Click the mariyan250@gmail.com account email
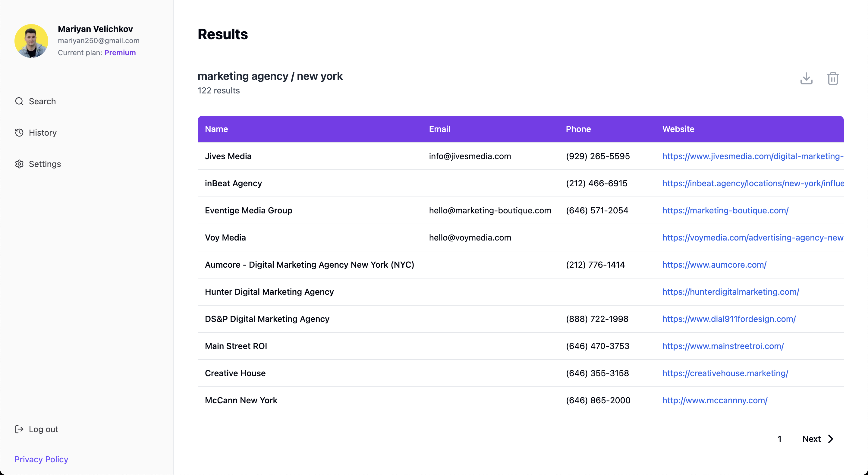The width and height of the screenshot is (868, 475). click(99, 40)
